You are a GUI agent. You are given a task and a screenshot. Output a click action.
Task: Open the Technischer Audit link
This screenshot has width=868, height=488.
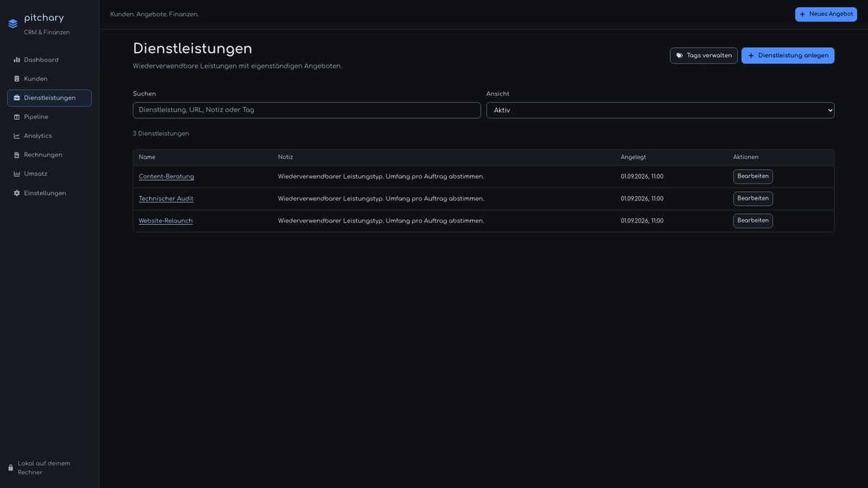[166, 199]
